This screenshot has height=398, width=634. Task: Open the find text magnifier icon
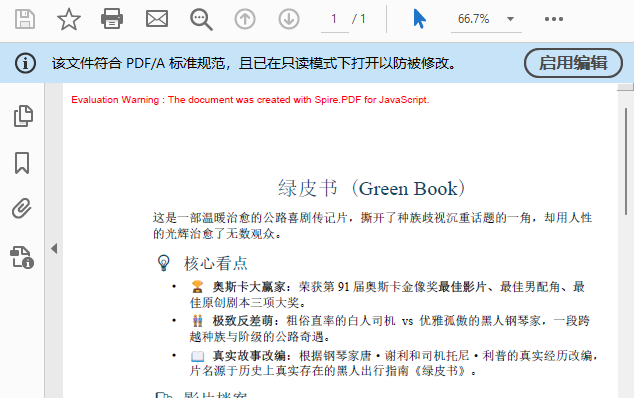(x=201, y=19)
